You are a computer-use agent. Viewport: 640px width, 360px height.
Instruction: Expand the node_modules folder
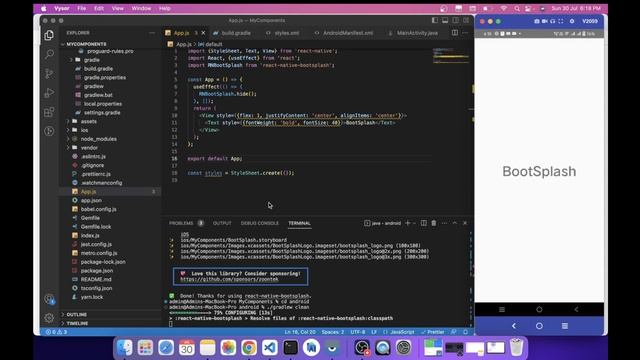click(x=98, y=139)
